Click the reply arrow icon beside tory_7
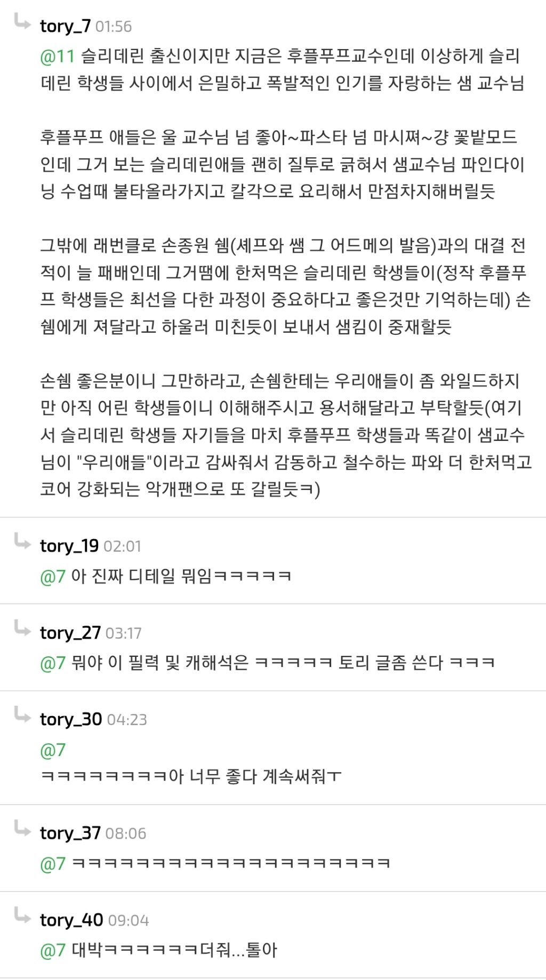Viewport: 546px width, 980px height. (22, 22)
